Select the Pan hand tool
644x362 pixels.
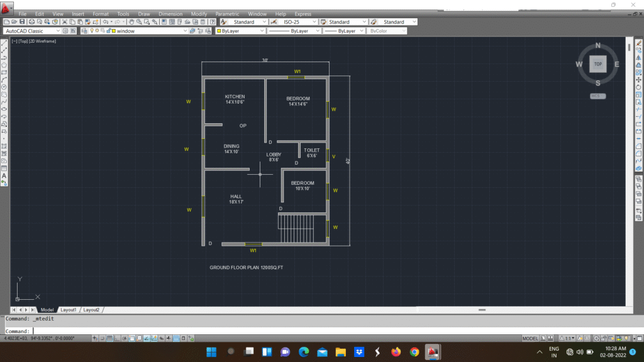(131, 22)
